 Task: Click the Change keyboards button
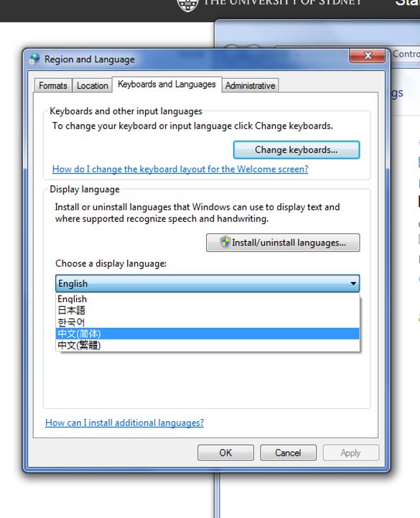(297, 150)
